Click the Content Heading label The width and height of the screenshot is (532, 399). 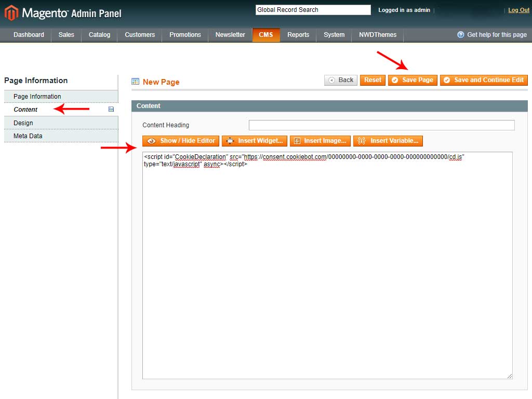(x=166, y=125)
